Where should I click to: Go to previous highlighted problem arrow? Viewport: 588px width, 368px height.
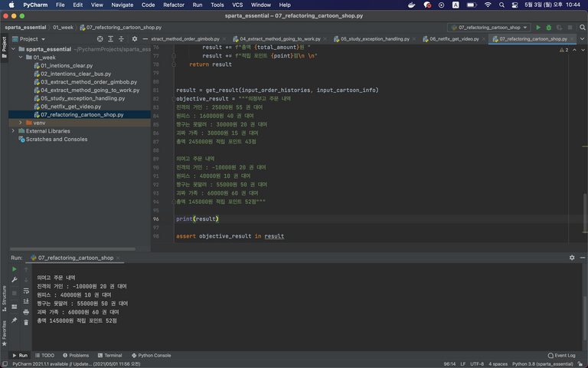click(574, 50)
